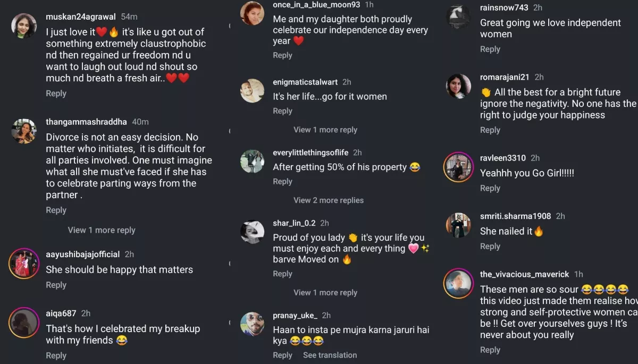Expand 'View 1 more reply' under shar_lin_0.2
The width and height of the screenshot is (638, 364).
[x=325, y=293]
